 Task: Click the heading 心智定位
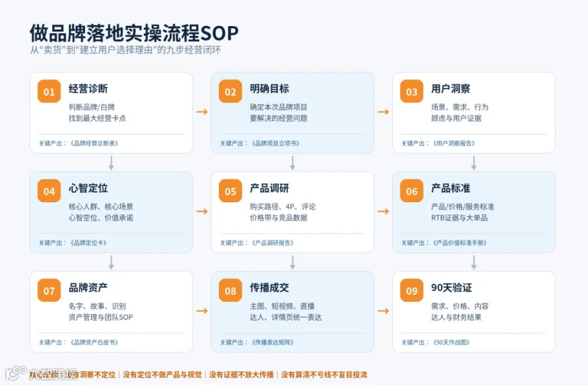coord(88,188)
